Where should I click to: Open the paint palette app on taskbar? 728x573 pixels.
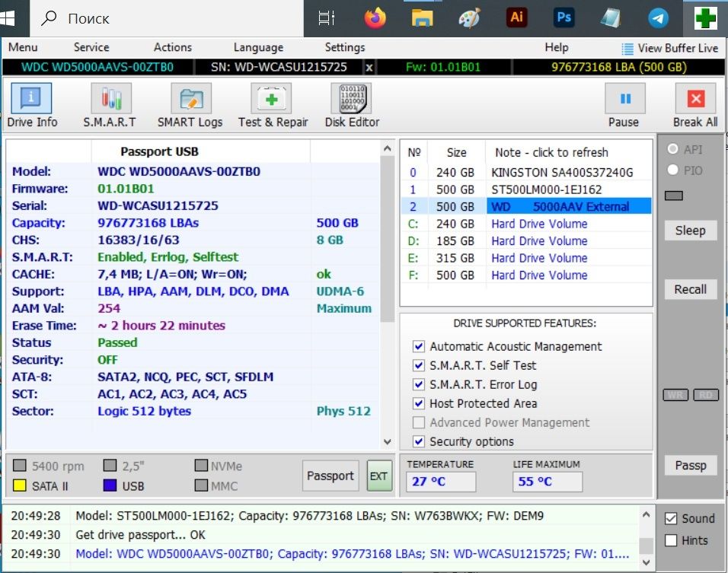469,18
